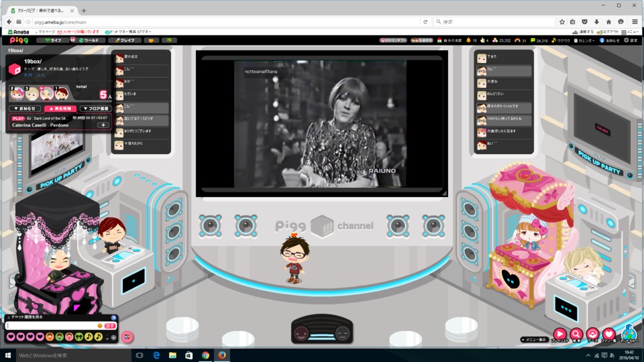Click the ドットマネー balance link
This screenshot has width=644, height=362.
point(128,32)
